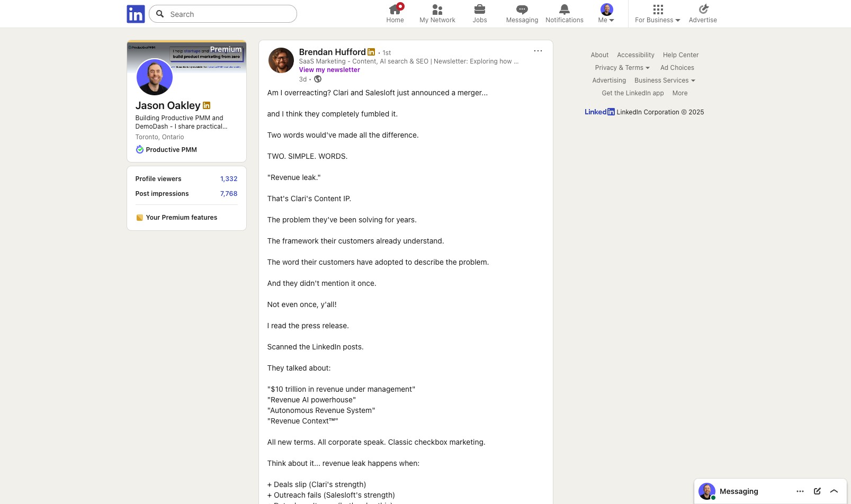Click Ad Choices footer link
The width and height of the screenshot is (851, 504).
[677, 68]
